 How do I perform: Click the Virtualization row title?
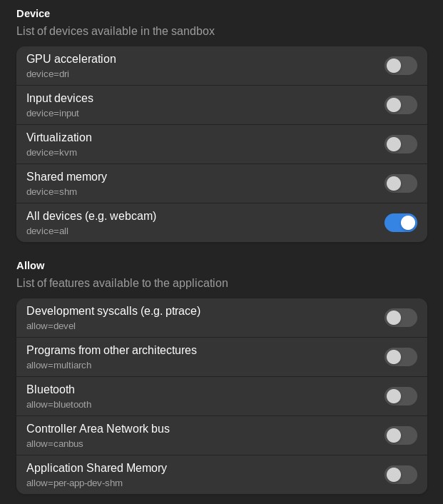tap(59, 138)
